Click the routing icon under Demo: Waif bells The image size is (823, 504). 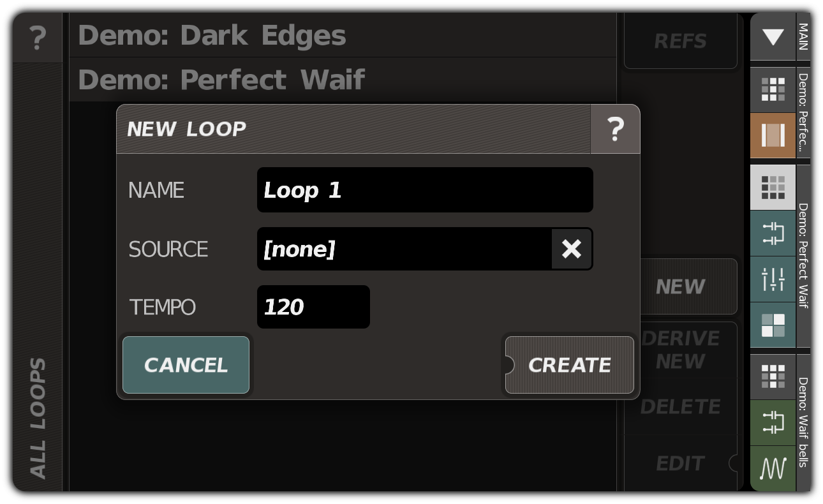tap(773, 422)
